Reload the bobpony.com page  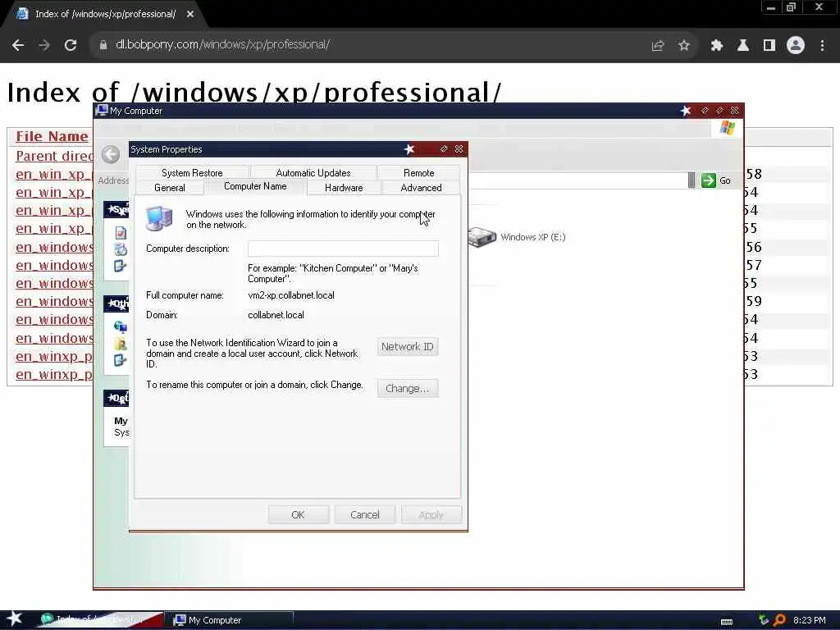[71, 45]
